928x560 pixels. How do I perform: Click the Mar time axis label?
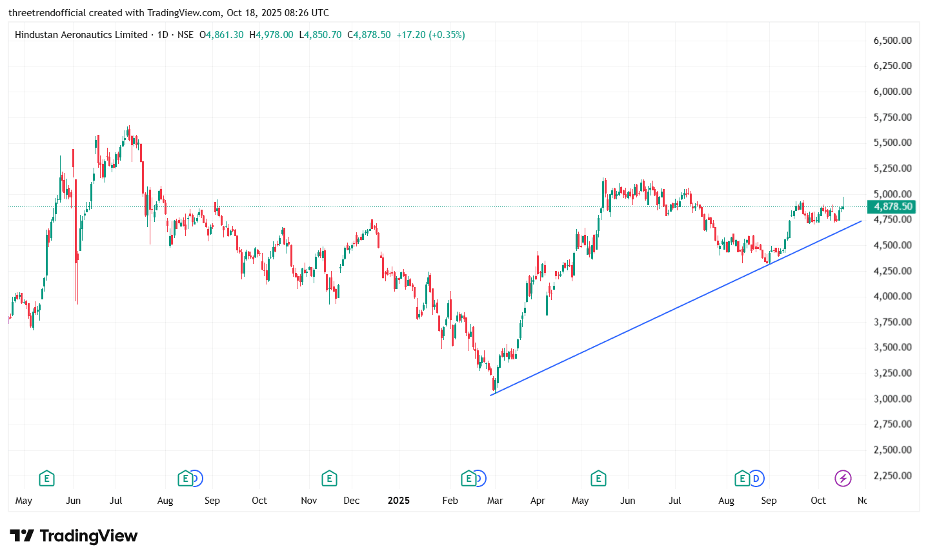point(495,501)
